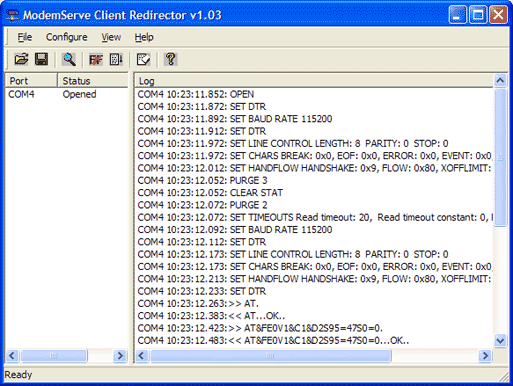The image size is (513, 386).
Task: Select the 10:23:12.092 SET BAUD RATE line
Action: [x=235, y=230]
